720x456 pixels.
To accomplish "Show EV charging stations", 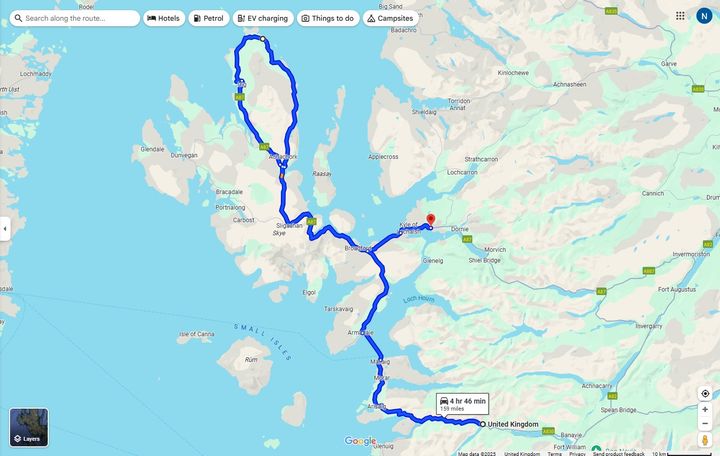I will coord(263,18).
